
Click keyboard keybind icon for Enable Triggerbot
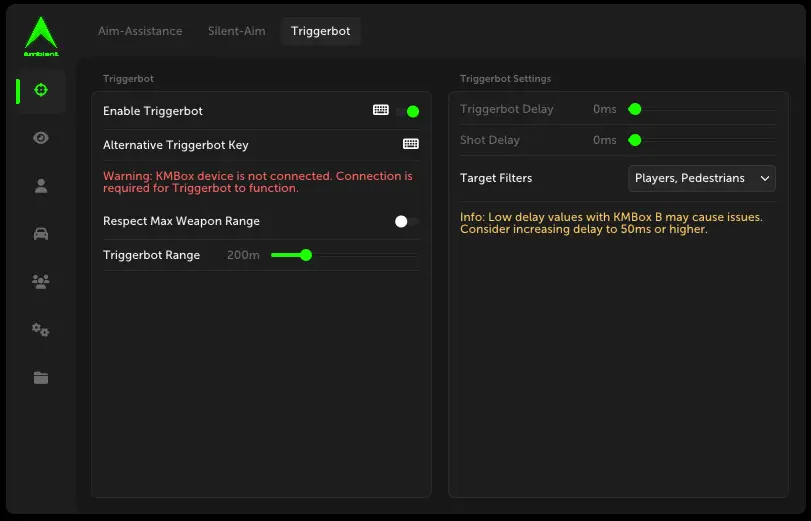pyautogui.click(x=380, y=110)
